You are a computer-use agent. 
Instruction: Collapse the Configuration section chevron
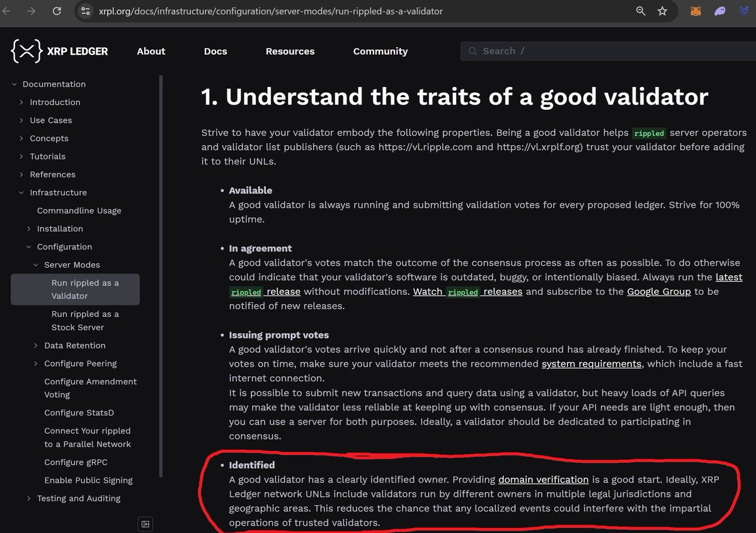point(29,247)
